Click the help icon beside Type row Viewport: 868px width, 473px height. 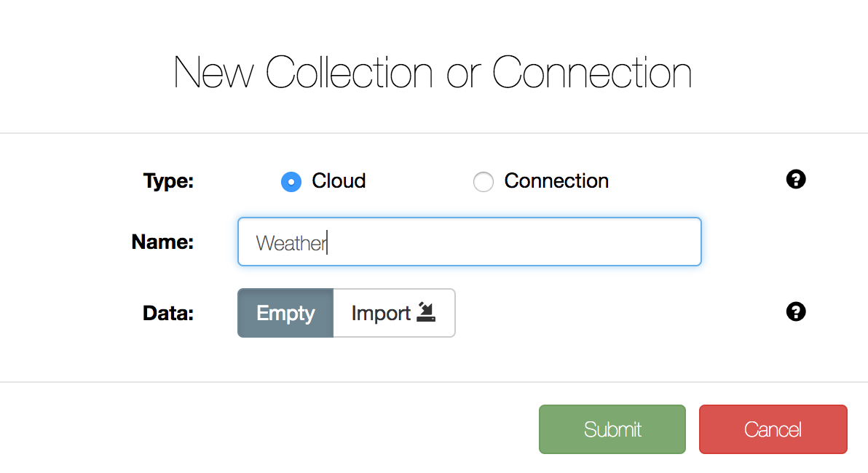[x=795, y=179]
